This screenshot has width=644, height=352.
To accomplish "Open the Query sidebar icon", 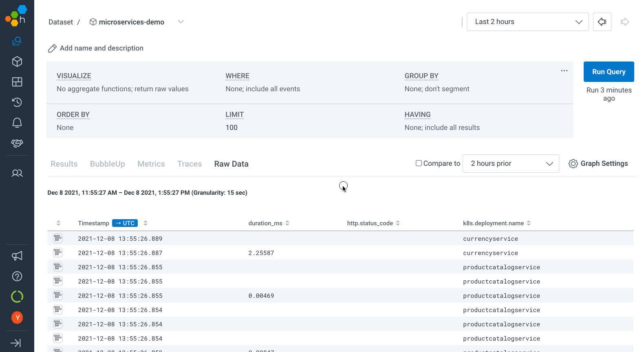I will coord(17,41).
